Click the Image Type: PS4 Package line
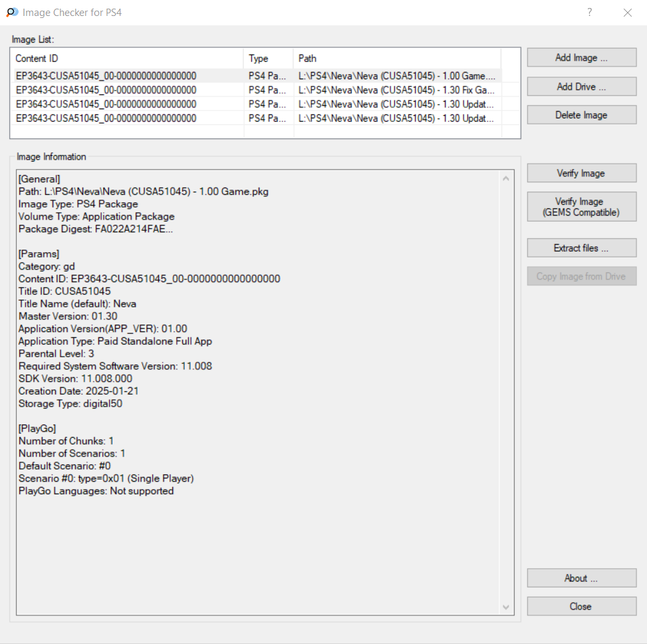This screenshot has height=644, width=647. tap(78, 204)
